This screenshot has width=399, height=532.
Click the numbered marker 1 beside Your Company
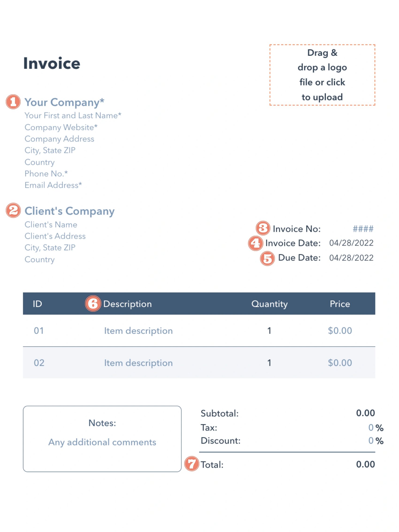coord(13,102)
